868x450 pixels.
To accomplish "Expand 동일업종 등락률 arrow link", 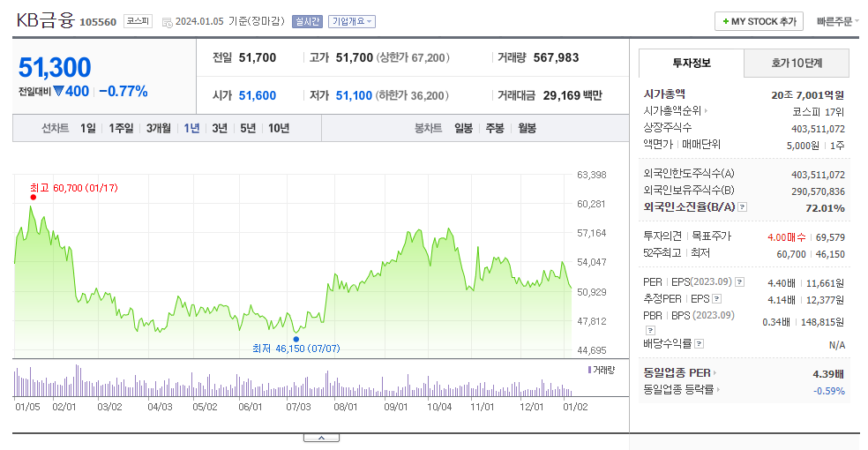I will tap(719, 390).
